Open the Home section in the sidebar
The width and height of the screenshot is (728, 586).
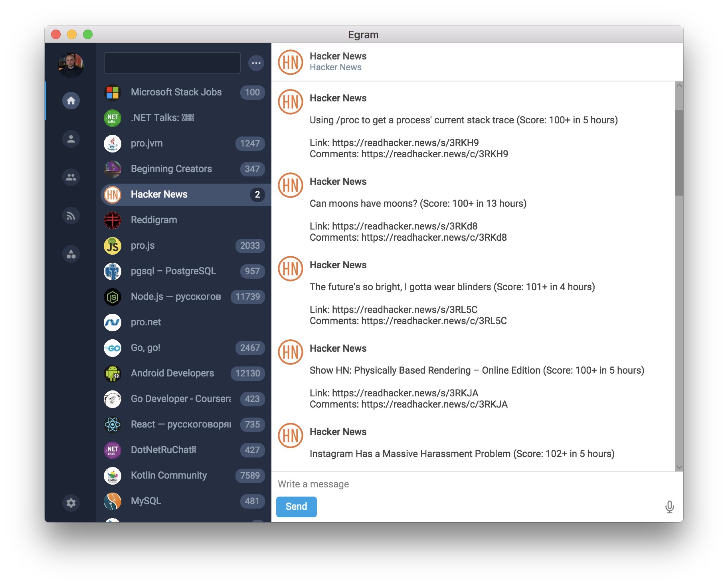[x=71, y=101]
